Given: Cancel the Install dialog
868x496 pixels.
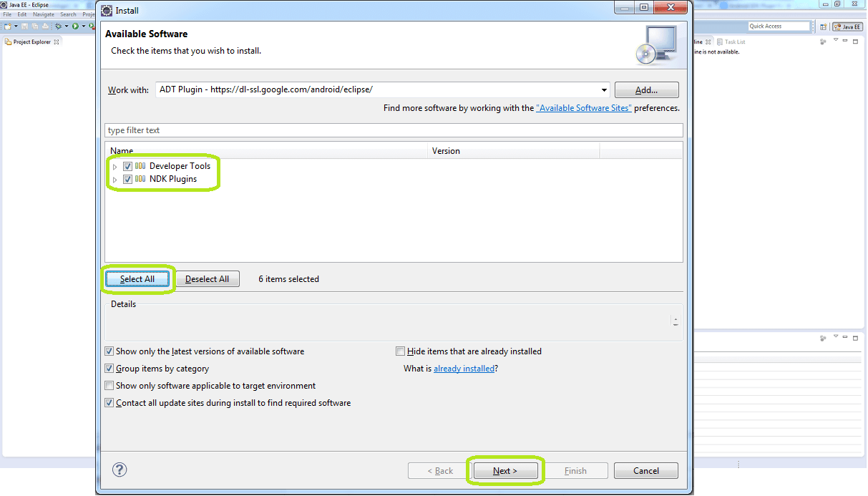Looking at the screenshot, I should click(x=646, y=471).
